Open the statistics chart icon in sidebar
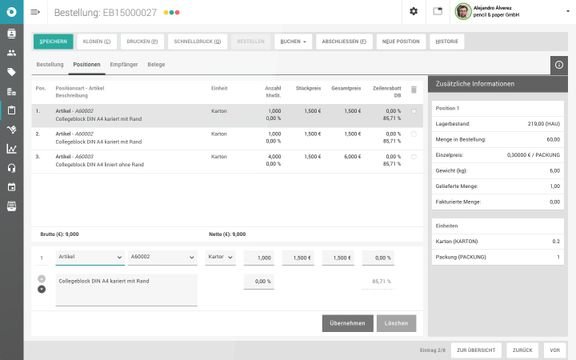Viewport: 576px width, 360px height. click(x=11, y=148)
